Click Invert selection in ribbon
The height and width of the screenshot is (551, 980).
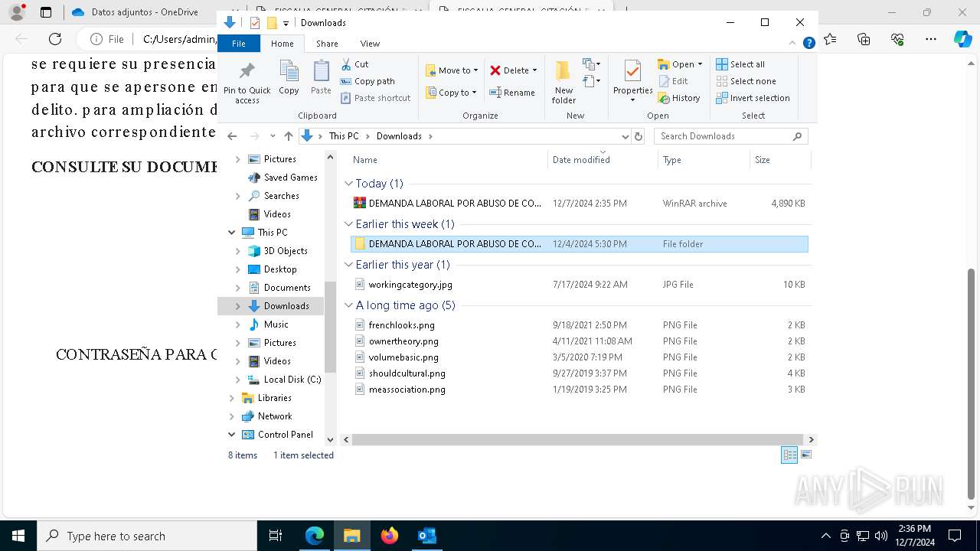click(x=753, y=98)
